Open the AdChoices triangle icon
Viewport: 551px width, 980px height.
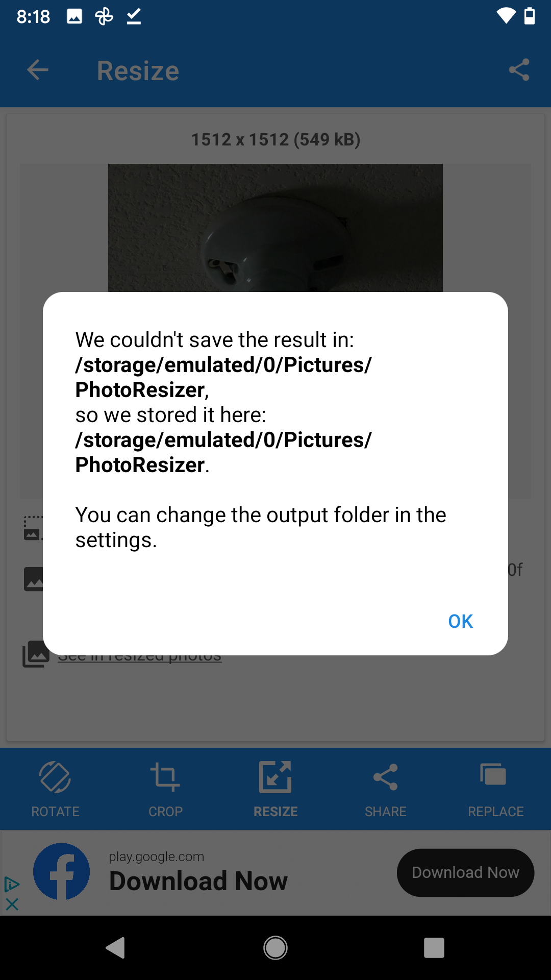coord(12,884)
